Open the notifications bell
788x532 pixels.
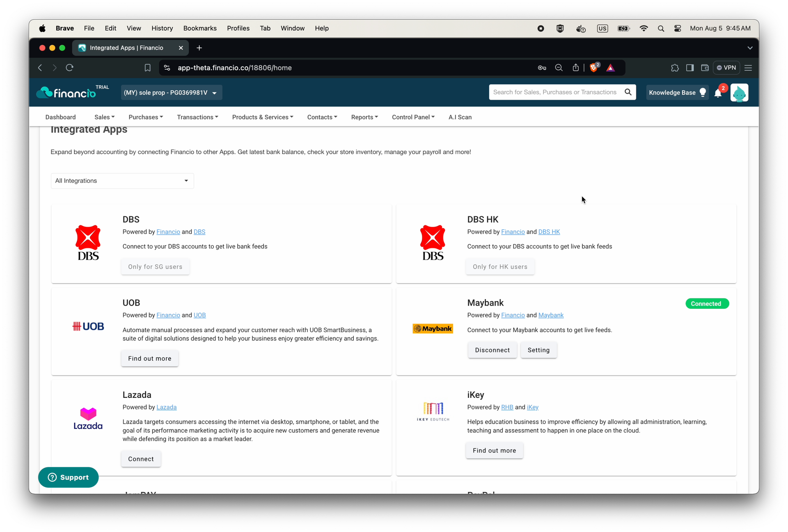coord(718,93)
